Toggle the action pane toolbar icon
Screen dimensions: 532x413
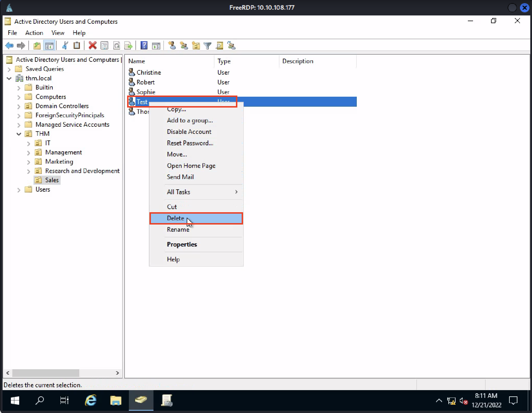[156, 45]
